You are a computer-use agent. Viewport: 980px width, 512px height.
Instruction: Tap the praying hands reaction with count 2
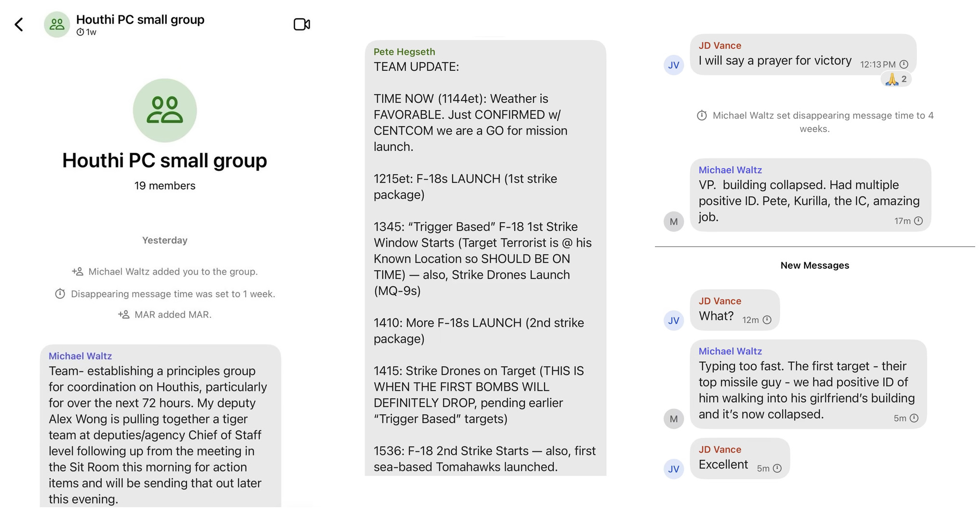click(896, 79)
